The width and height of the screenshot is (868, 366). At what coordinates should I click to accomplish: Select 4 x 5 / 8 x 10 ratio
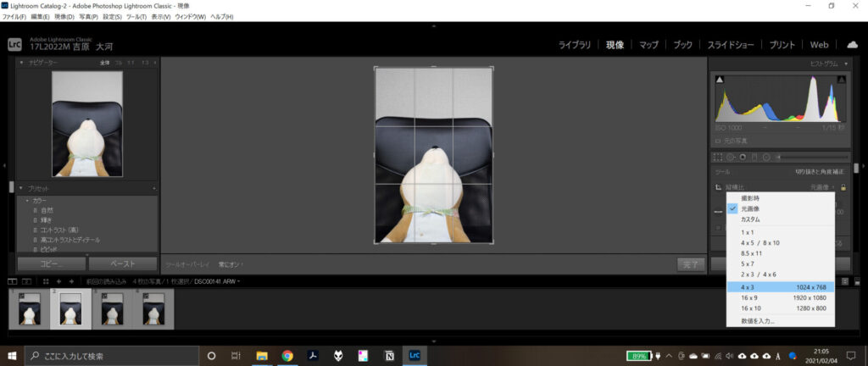(780, 242)
